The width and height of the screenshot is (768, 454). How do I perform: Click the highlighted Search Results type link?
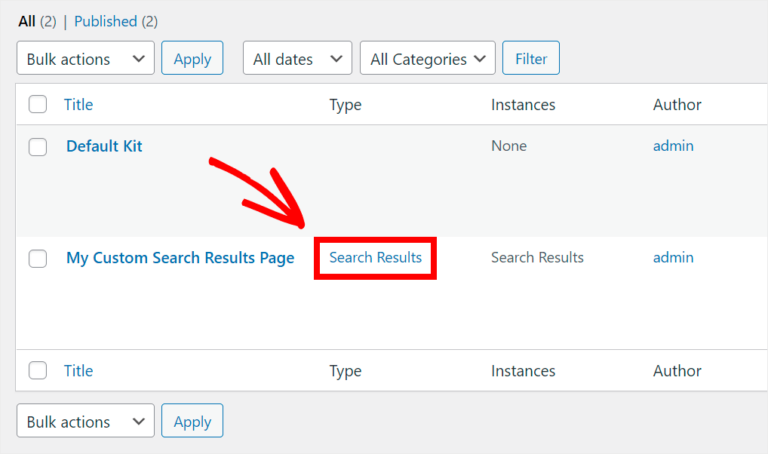[x=376, y=258]
